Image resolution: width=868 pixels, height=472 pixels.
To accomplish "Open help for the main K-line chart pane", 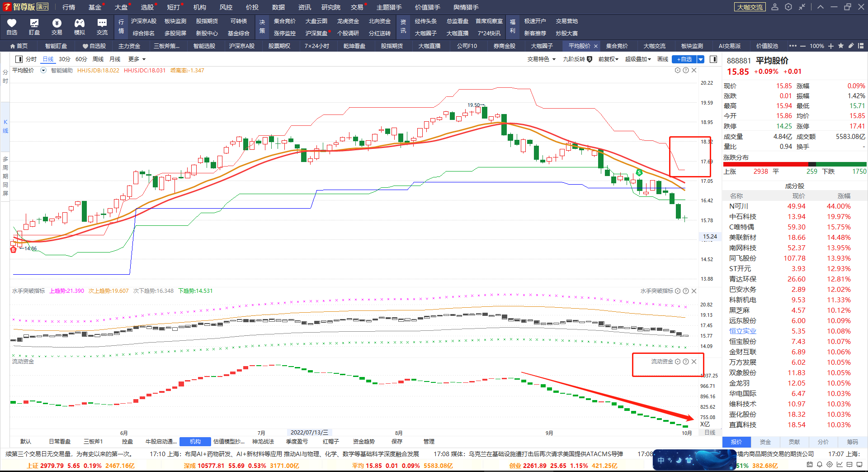I will [x=686, y=70].
